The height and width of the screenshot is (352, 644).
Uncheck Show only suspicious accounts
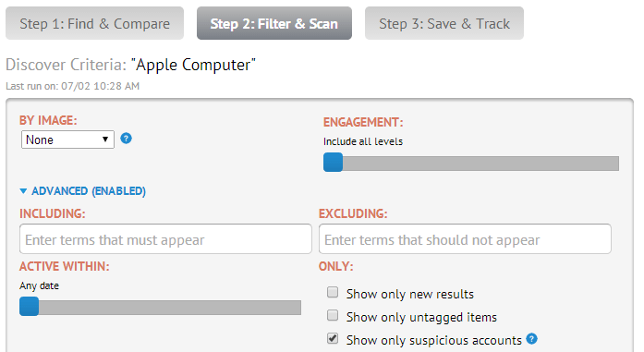click(333, 338)
